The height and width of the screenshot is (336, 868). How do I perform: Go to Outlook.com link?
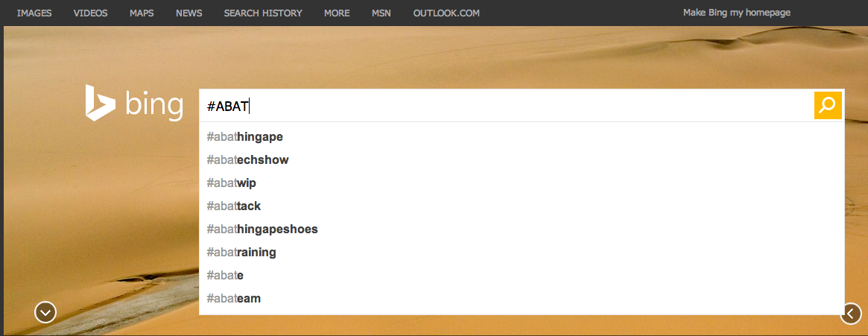[446, 13]
